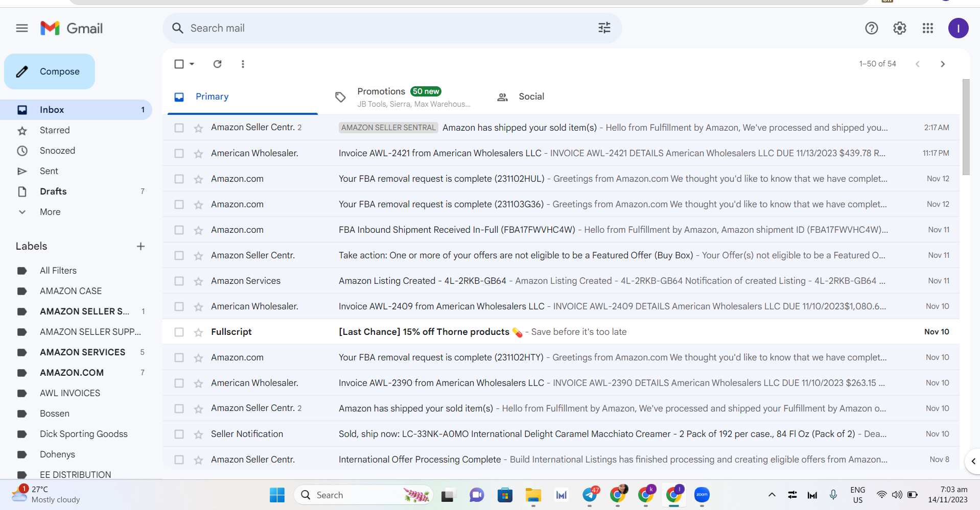The width and height of the screenshot is (980, 510).
Task: Tick the FBA removal 231102HTY email checkbox
Action: [179, 357]
